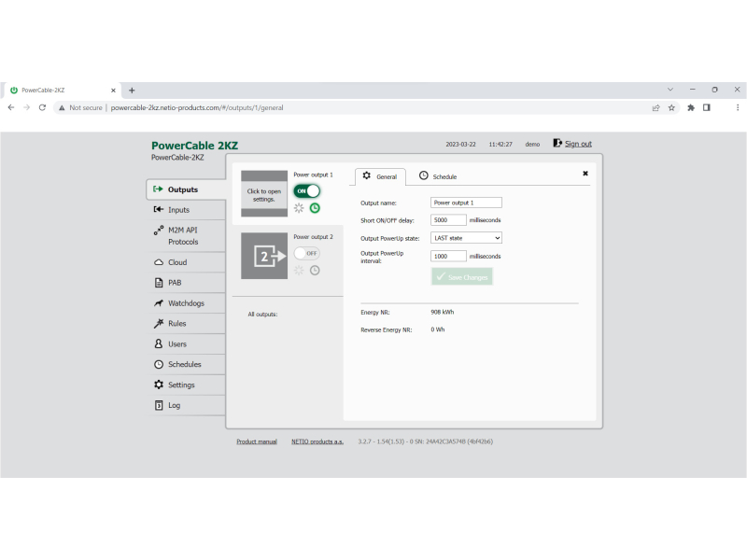This screenshot has width=747, height=560.
Task: Click the Reverse Energy NR value 0 Wh
Action: [x=438, y=329]
